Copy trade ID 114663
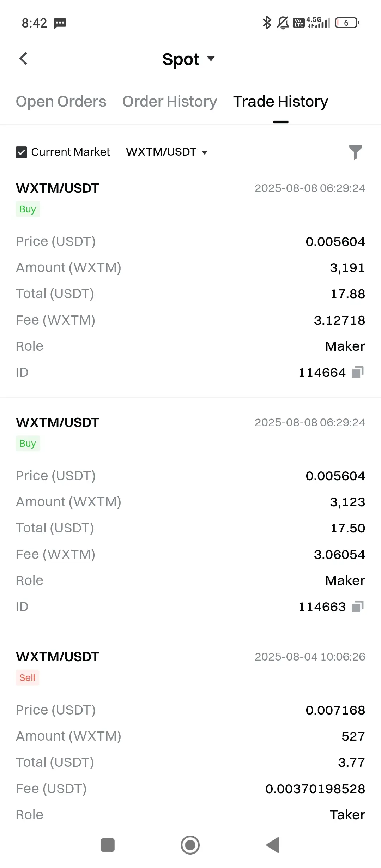Screen dimensions: 381x868 [358, 607]
